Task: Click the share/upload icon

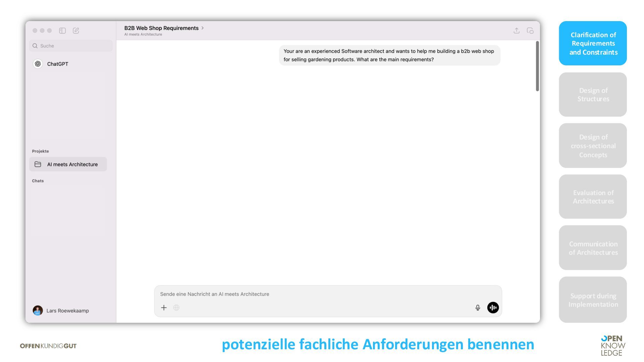Action: 517,31
